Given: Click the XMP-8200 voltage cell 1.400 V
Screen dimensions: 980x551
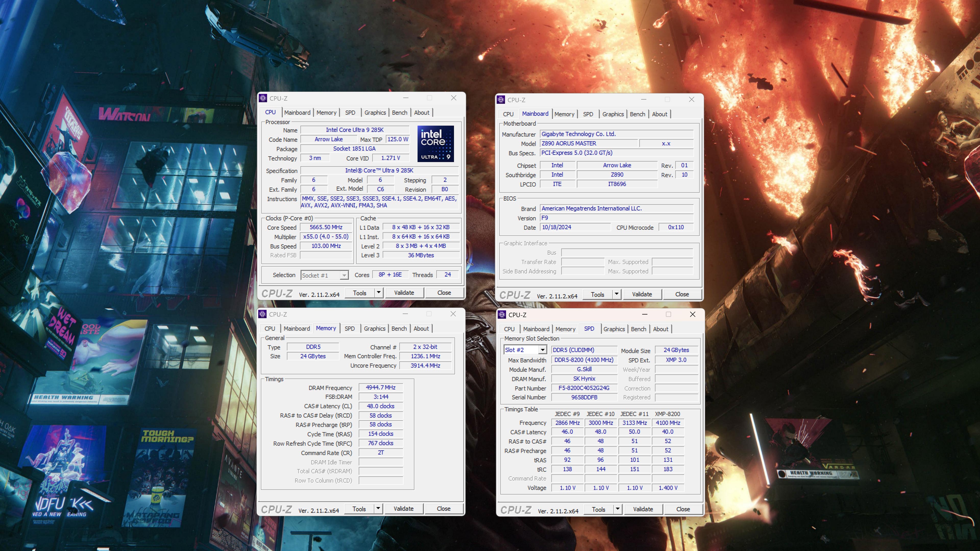Looking at the screenshot, I should [x=668, y=488].
